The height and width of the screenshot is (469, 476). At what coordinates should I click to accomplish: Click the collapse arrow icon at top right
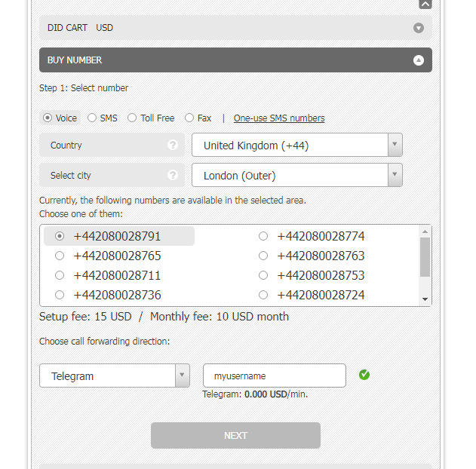(425, 4)
